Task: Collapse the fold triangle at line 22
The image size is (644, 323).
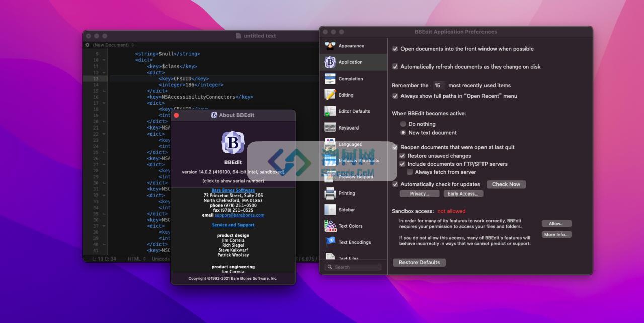Action: (x=104, y=134)
